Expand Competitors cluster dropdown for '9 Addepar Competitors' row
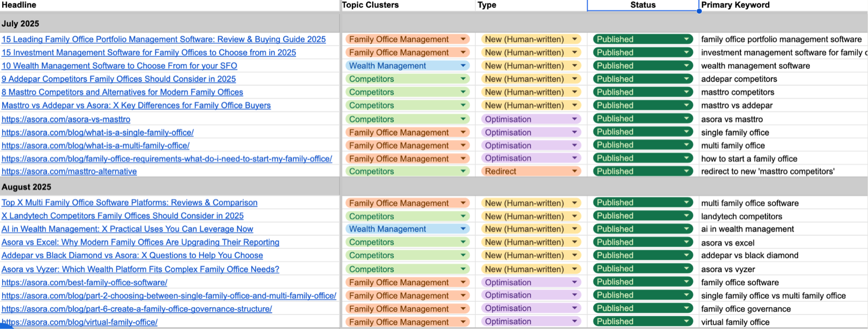 click(463, 79)
